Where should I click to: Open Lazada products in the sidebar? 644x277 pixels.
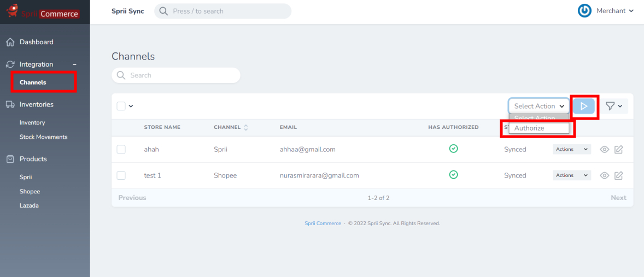pyautogui.click(x=29, y=205)
